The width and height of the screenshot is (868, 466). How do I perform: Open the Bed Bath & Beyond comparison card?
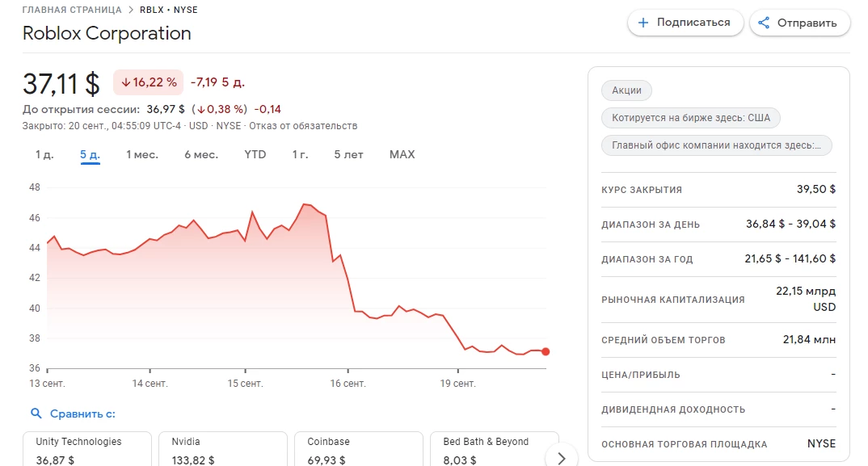pos(494,449)
